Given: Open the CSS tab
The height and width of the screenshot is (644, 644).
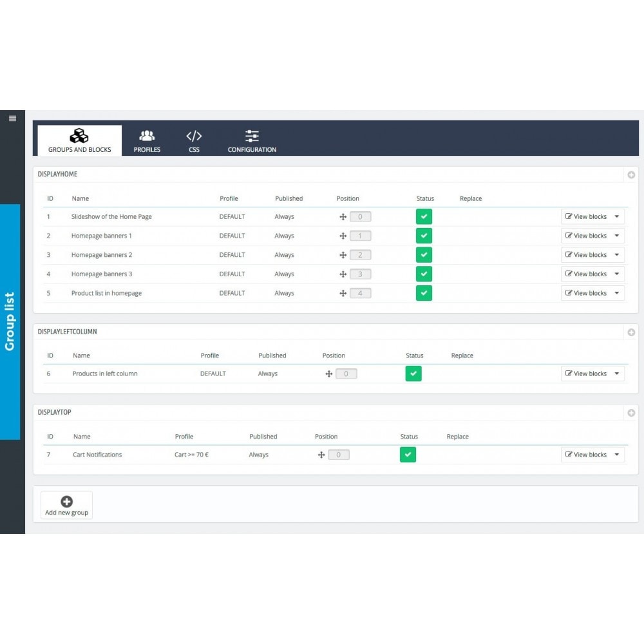Looking at the screenshot, I should (194, 140).
